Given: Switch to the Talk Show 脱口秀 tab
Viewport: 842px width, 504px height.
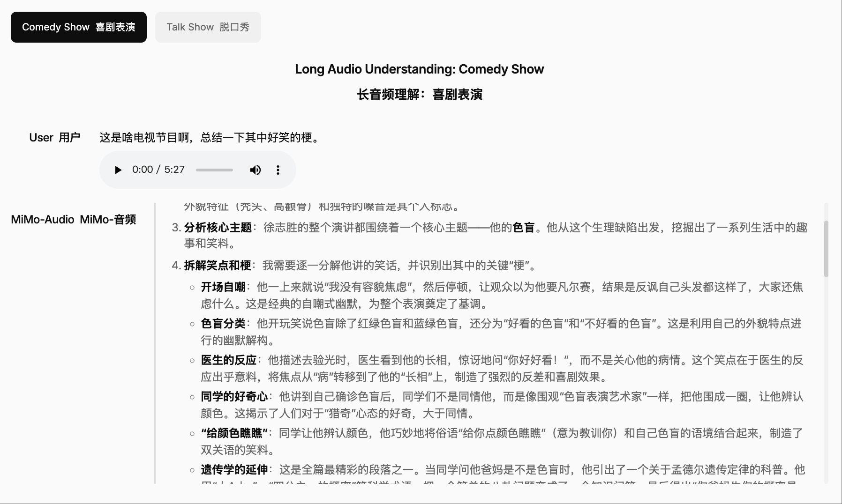Looking at the screenshot, I should coord(208,27).
